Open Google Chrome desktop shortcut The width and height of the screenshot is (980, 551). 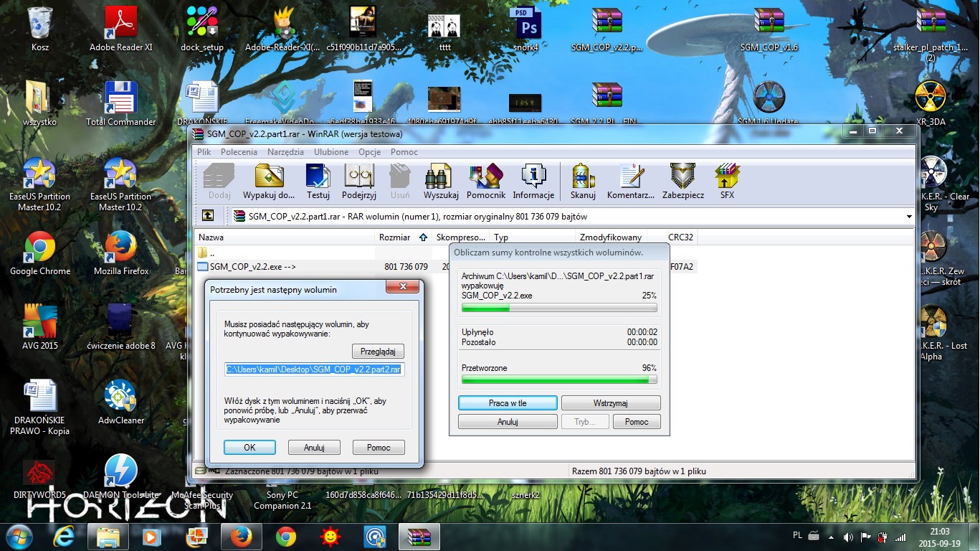point(40,253)
